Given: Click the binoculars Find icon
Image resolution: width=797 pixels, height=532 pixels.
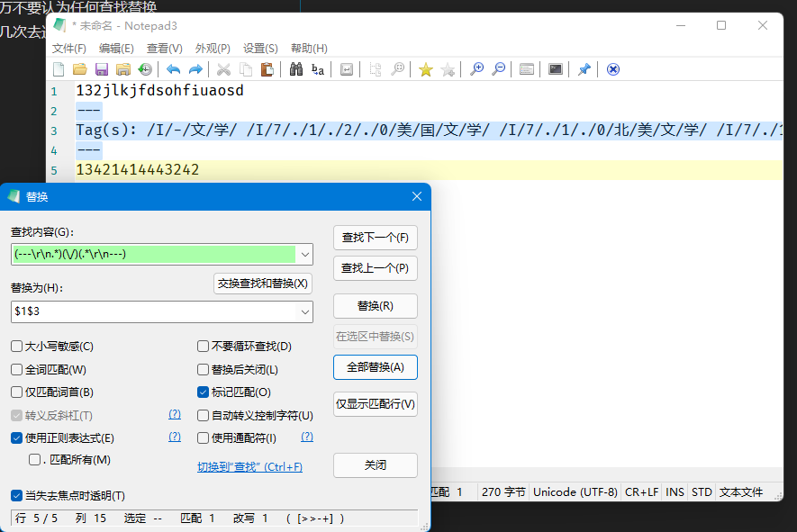Looking at the screenshot, I should point(295,69).
